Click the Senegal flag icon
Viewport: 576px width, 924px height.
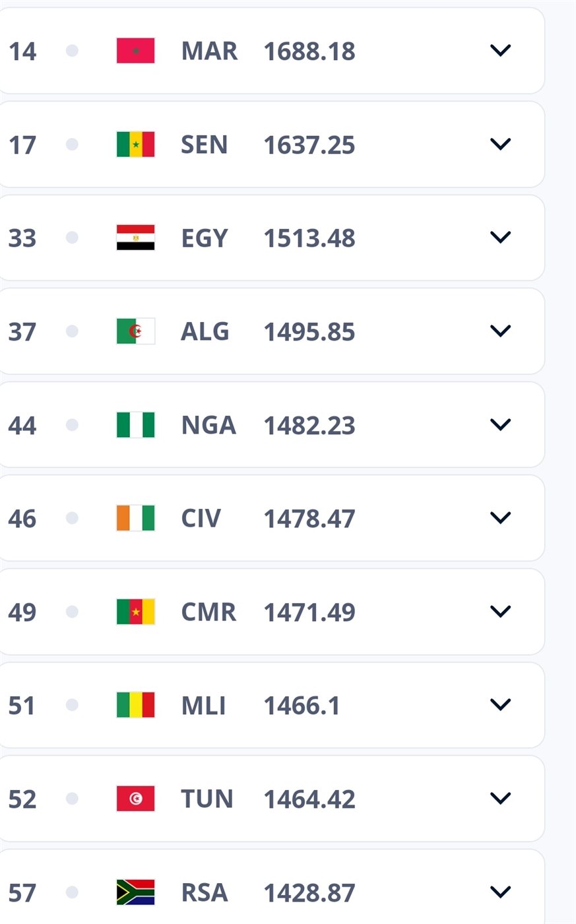pos(135,145)
